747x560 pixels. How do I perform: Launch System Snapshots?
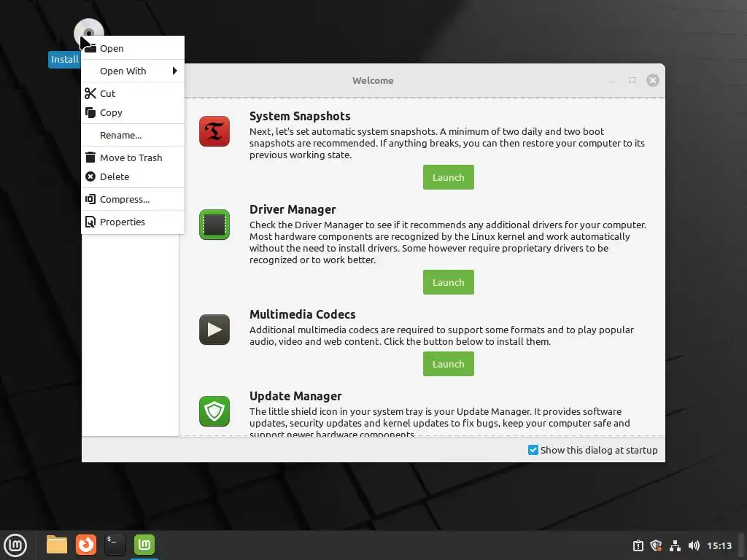pos(449,177)
